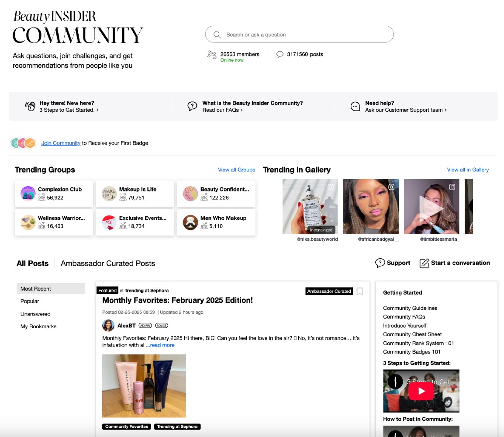Click the Complexion Club group avatar
Screen dimensions: 504x437
coord(28,193)
